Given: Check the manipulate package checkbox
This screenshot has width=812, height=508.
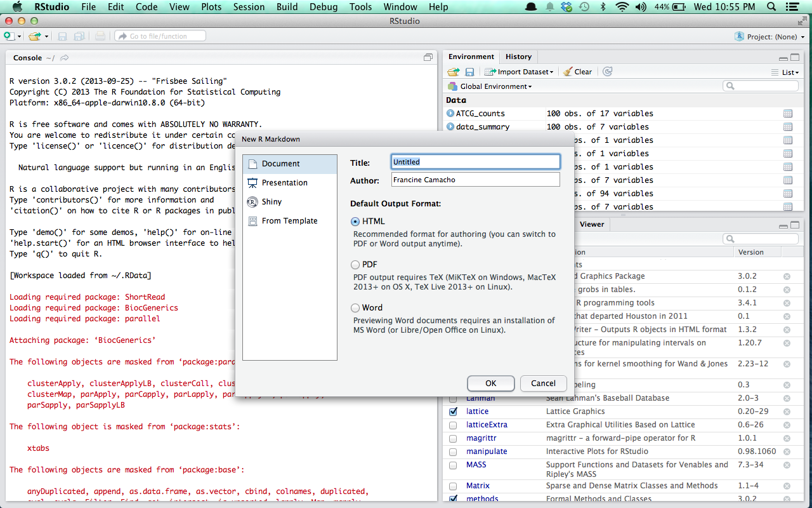Looking at the screenshot, I should tap(453, 451).
